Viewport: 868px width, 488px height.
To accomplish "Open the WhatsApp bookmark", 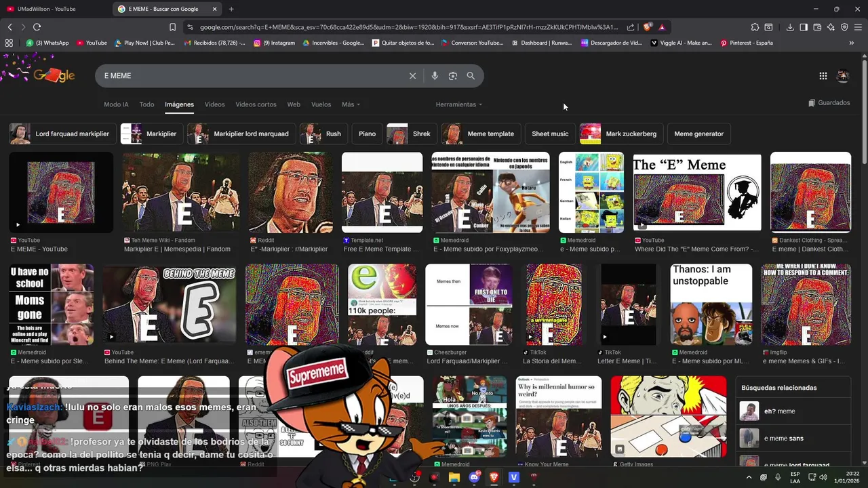I will (x=47, y=43).
